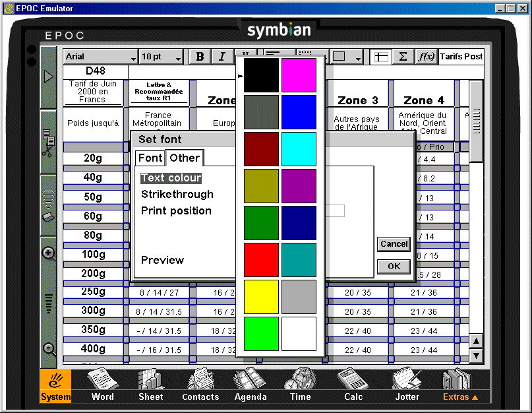Open the Contacts app
The width and height of the screenshot is (532, 413).
tap(200, 385)
